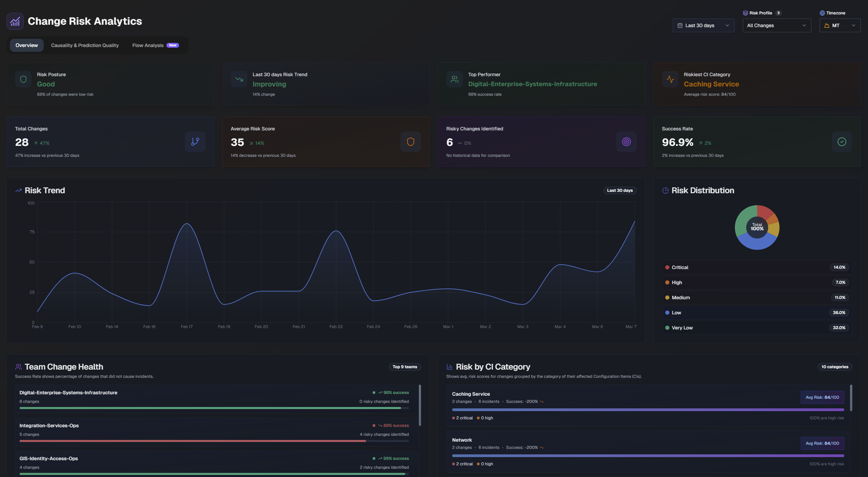Open the MT timezone dropdown
The height and width of the screenshot is (477, 868).
pos(840,25)
